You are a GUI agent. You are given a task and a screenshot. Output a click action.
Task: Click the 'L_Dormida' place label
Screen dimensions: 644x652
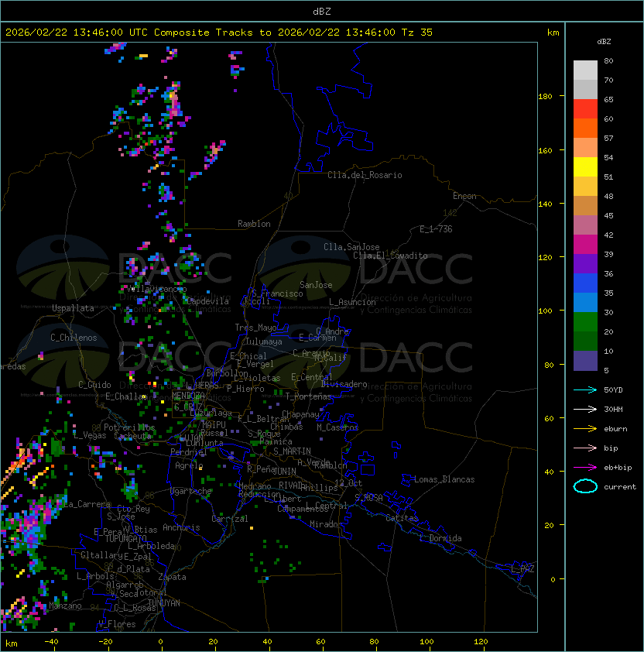[440, 538]
